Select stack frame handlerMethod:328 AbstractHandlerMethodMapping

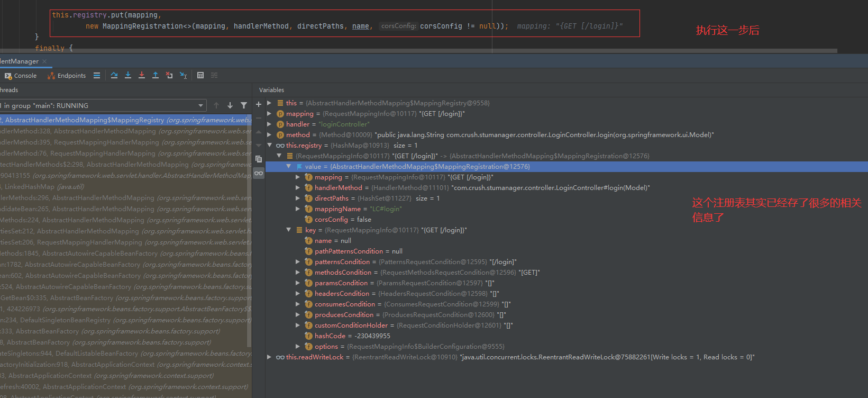click(125, 131)
